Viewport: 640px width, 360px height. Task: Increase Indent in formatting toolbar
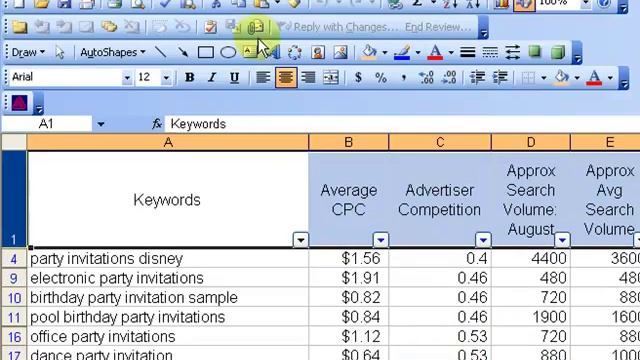click(x=500, y=77)
